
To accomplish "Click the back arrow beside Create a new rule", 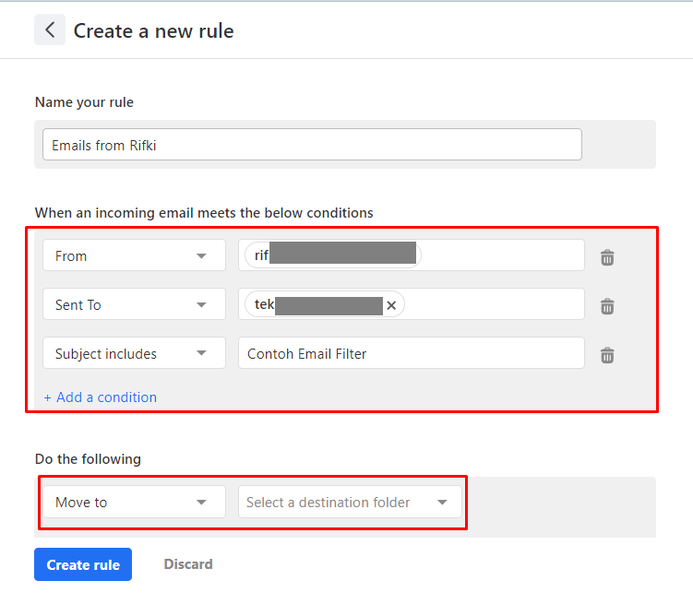I will click(50, 30).
